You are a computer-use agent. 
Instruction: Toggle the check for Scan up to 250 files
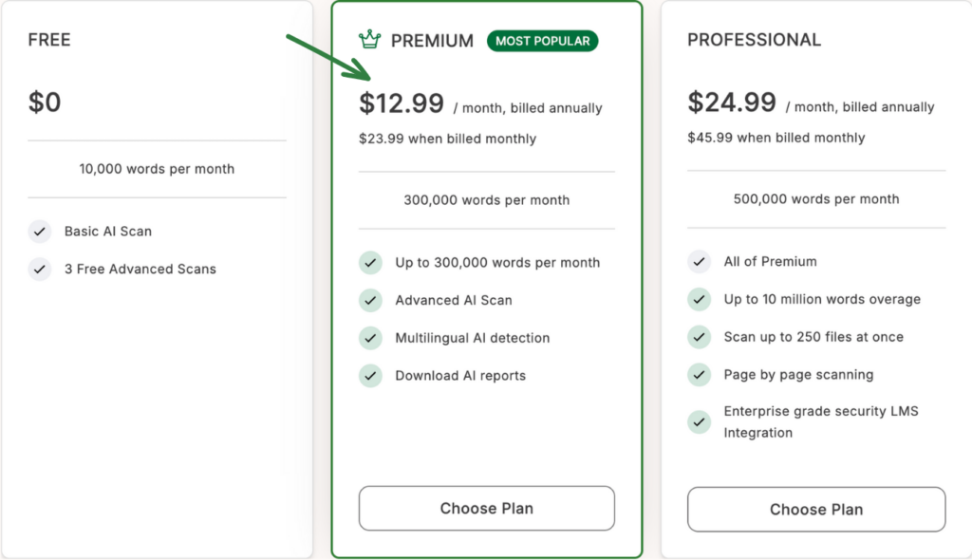click(x=700, y=337)
